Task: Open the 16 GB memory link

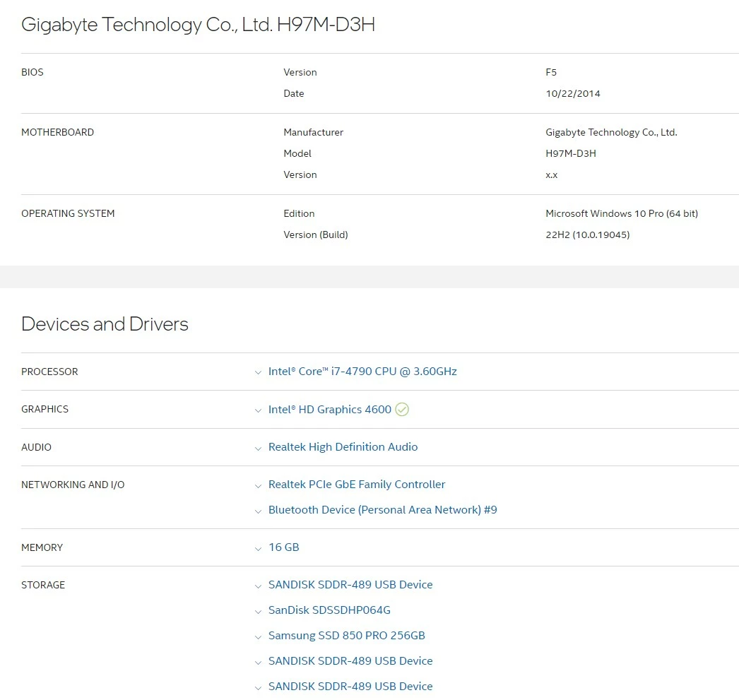Action: (x=284, y=547)
